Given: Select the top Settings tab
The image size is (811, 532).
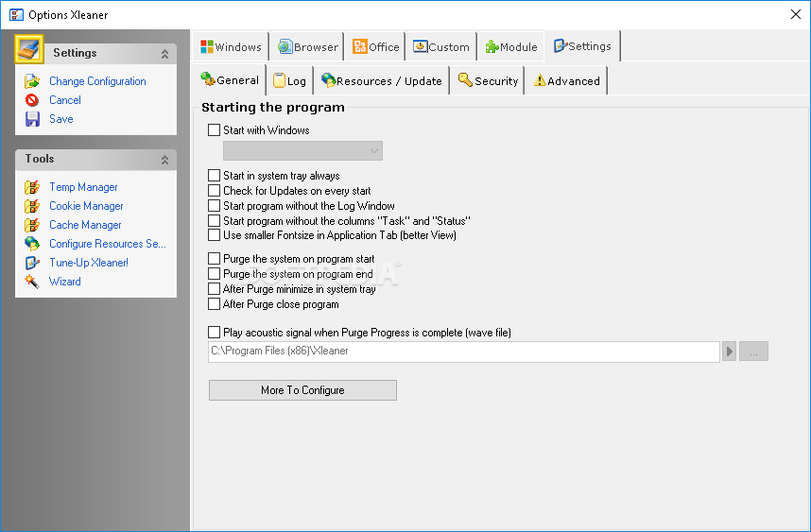Looking at the screenshot, I should [582, 46].
